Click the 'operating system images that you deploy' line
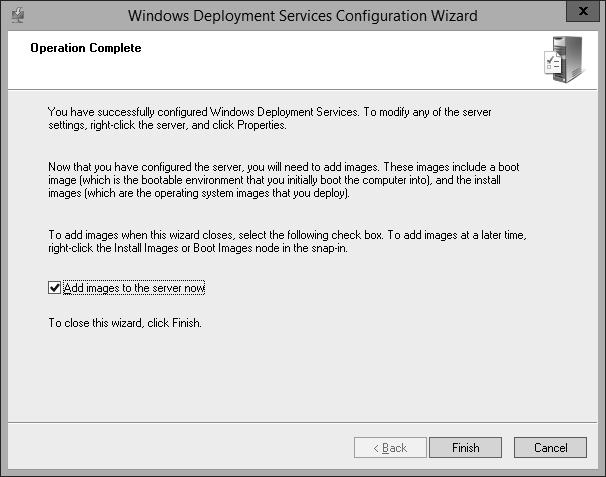This screenshot has height=477, width=606. pyautogui.click(x=199, y=193)
